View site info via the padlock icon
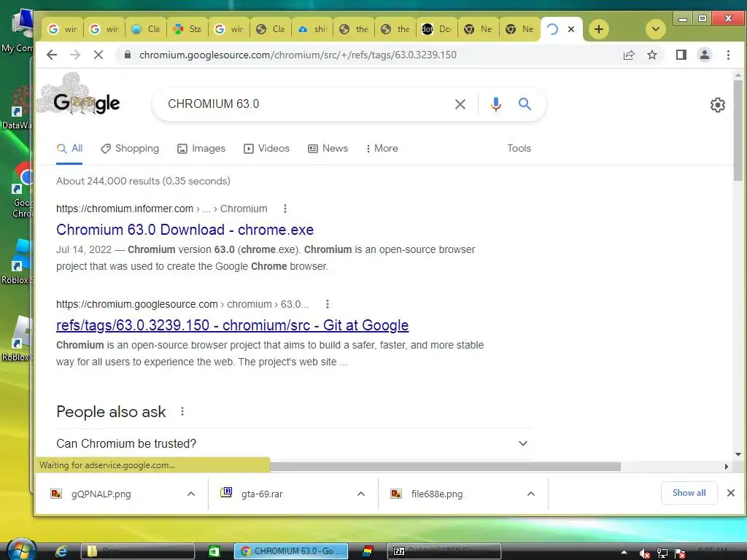The height and width of the screenshot is (560, 747). [127, 55]
